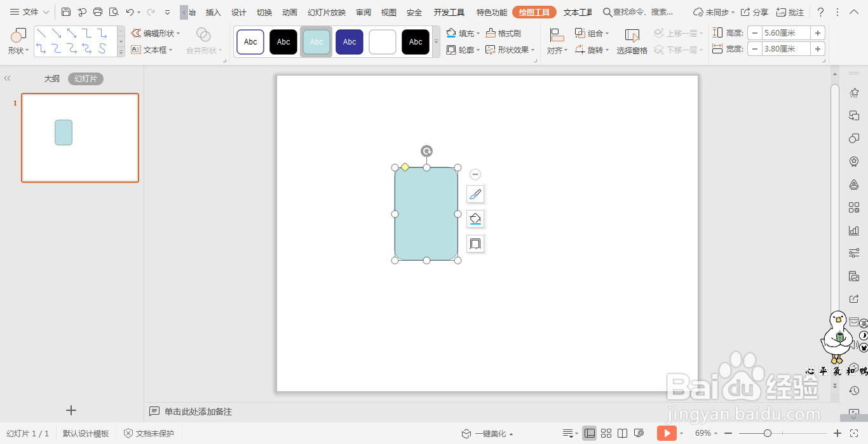This screenshot has height=444, width=868.
Task: Increase shape height with plus stepper
Action: [x=818, y=32]
